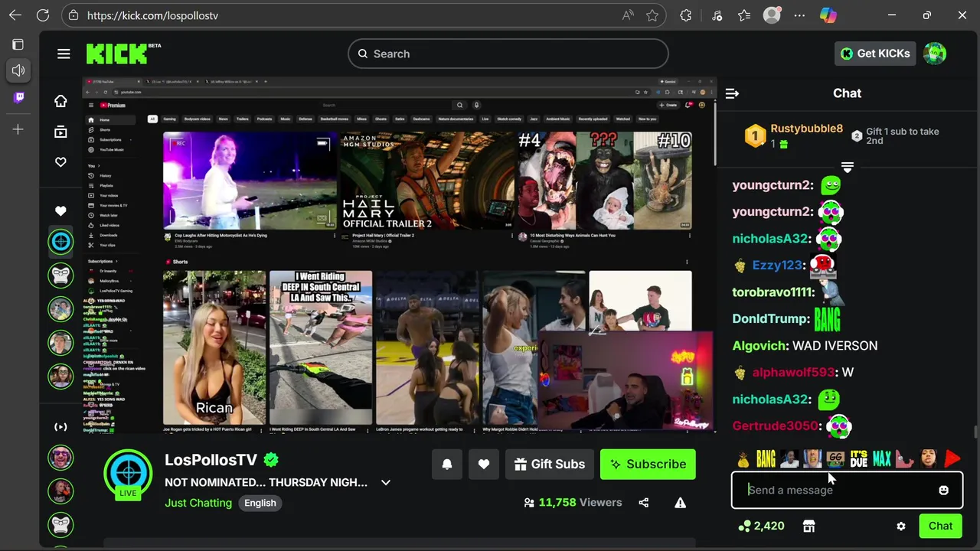This screenshot has height=551, width=980.
Task: Click the verified badge next to LosPollosTV
Action: pos(271,460)
